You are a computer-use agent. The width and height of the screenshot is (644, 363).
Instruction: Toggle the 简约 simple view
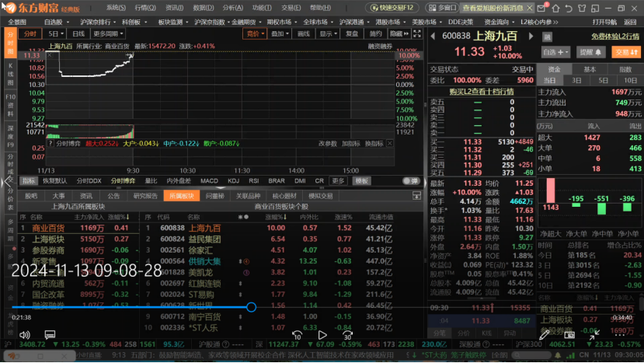pos(375,33)
